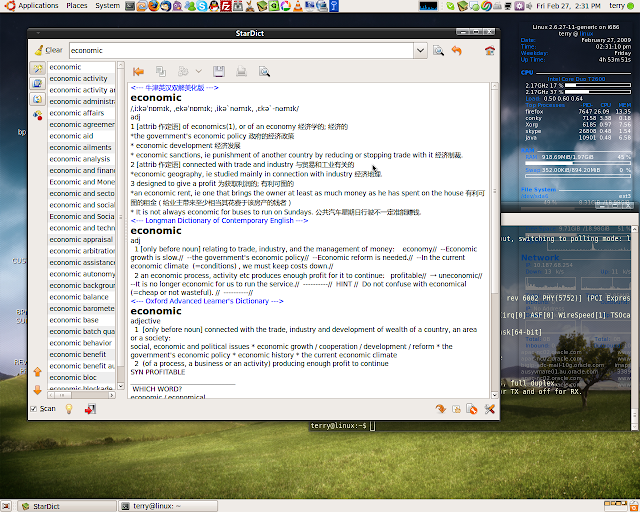Select the second sidebar icon below the wand
Screen dimensions: 640x512
click(38, 84)
